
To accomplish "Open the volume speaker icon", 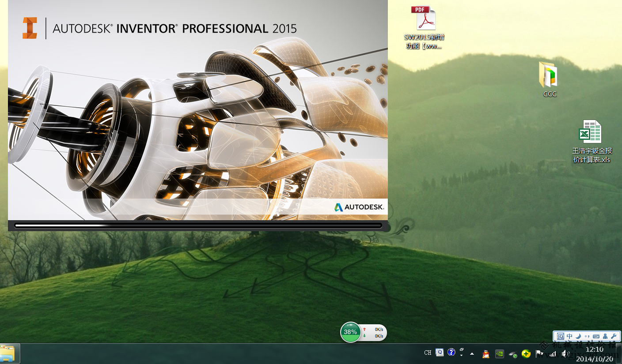I will (x=565, y=353).
